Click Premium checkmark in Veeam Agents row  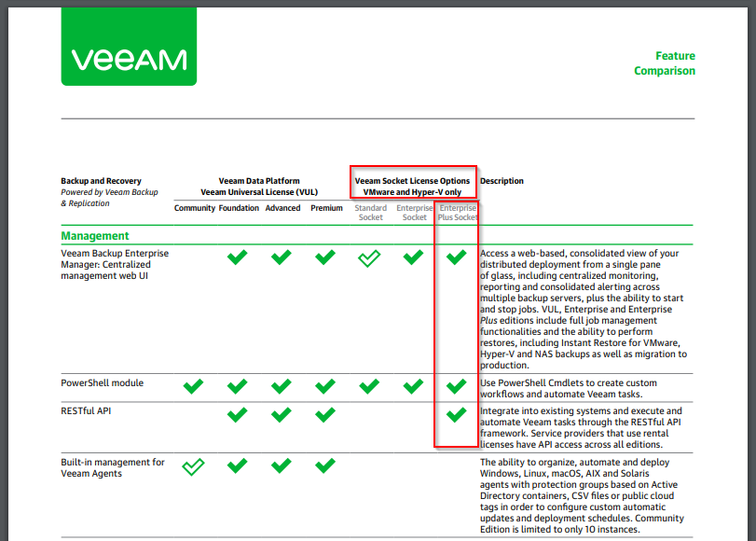click(x=325, y=465)
